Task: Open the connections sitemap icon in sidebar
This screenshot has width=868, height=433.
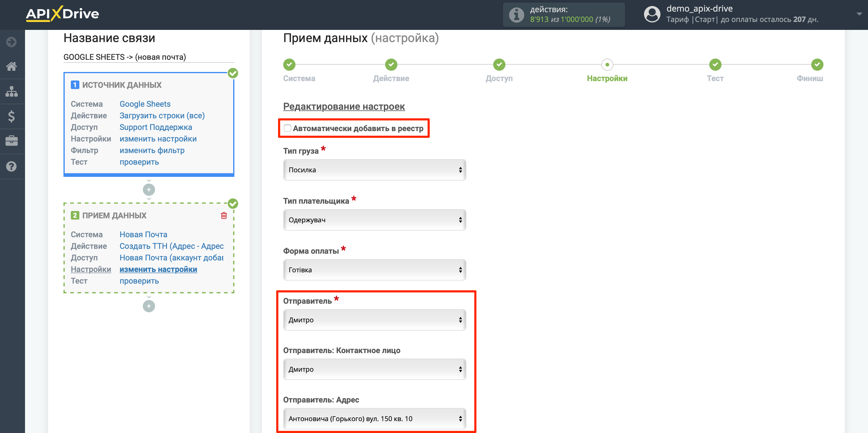Action: click(12, 91)
